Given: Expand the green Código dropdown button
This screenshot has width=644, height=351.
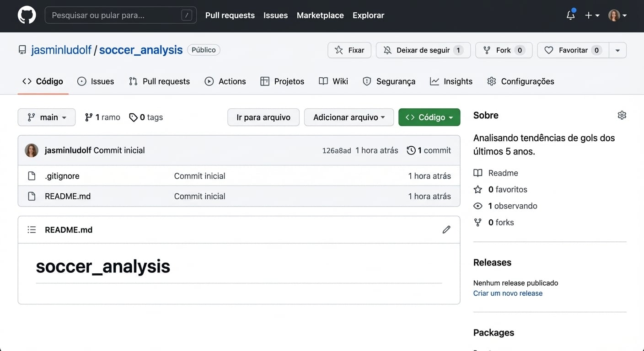Looking at the screenshot, I should coord(429,117).
